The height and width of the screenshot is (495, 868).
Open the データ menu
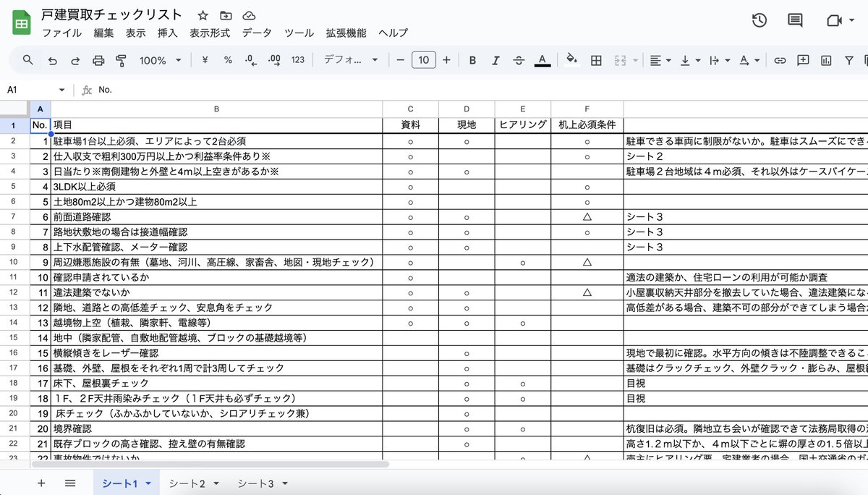click(x=257, y=33)
